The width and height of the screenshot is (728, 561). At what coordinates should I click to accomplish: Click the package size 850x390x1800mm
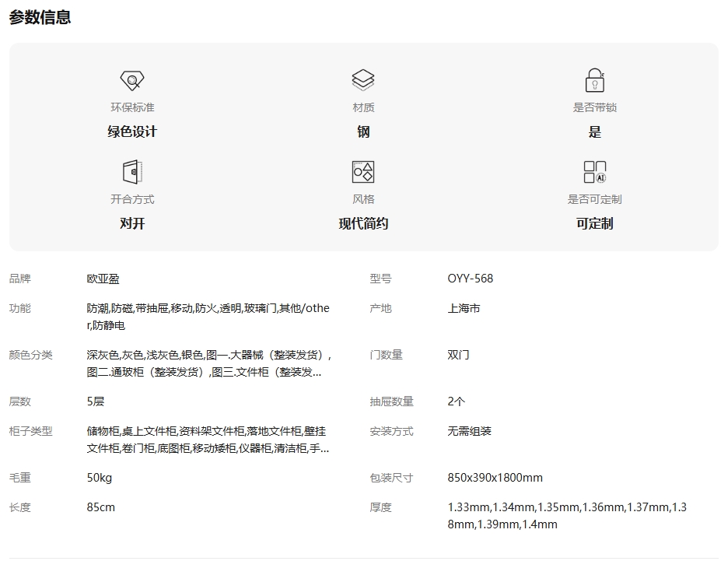click(495, 478)
